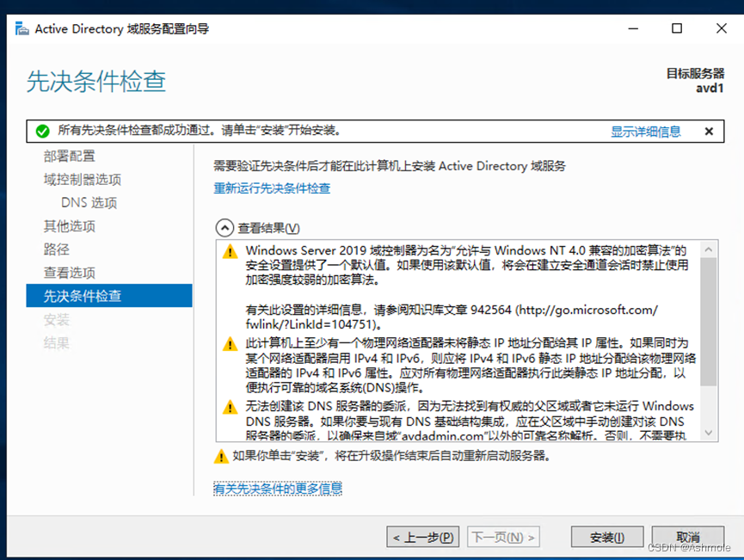This screenshot has width=744, height=560.
Task: Click warning icon beside automatic restart notice
Action: point(221,457)
